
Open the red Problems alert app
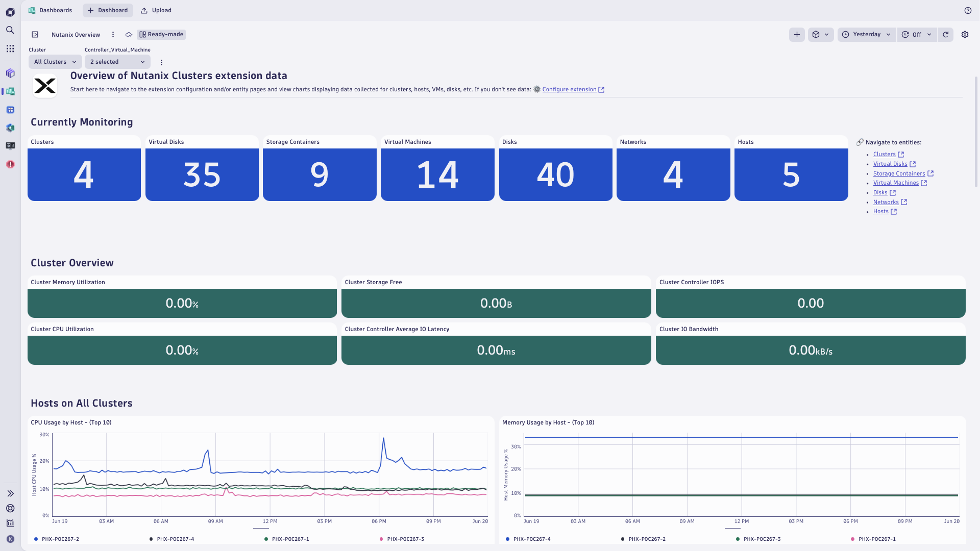pyautogui.click(x=10, y=164)
